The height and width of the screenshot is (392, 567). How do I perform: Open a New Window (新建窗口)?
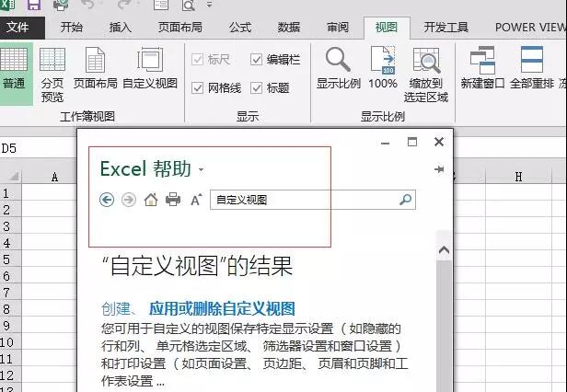(482, 67)
